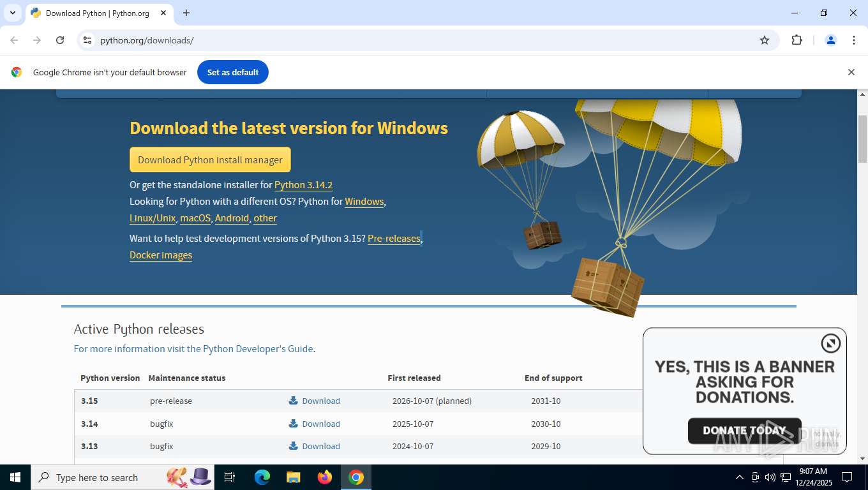Open the Windows downloads link

(364, 202)
